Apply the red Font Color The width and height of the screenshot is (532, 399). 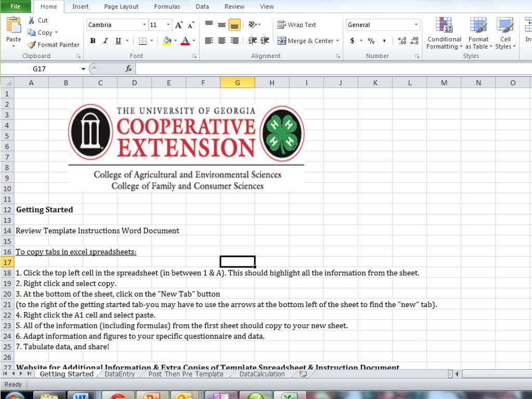(185, 41)
